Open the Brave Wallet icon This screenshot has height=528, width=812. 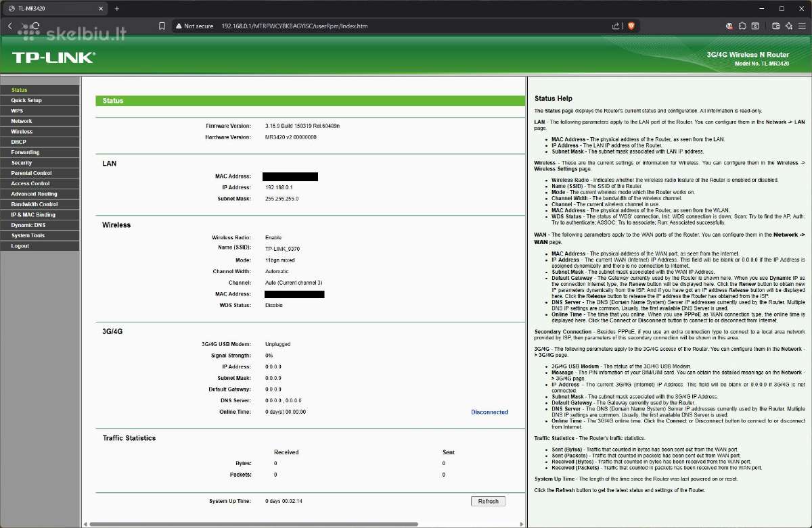776,26
